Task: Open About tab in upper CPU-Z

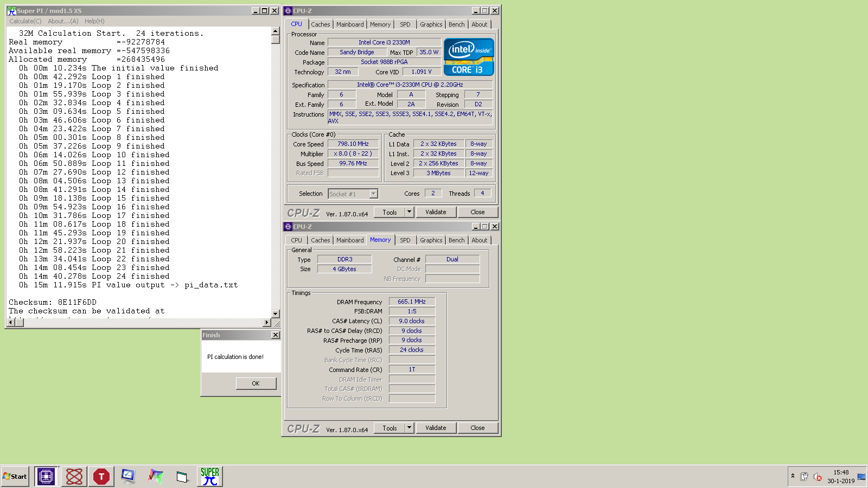Action: coord(480,24)
